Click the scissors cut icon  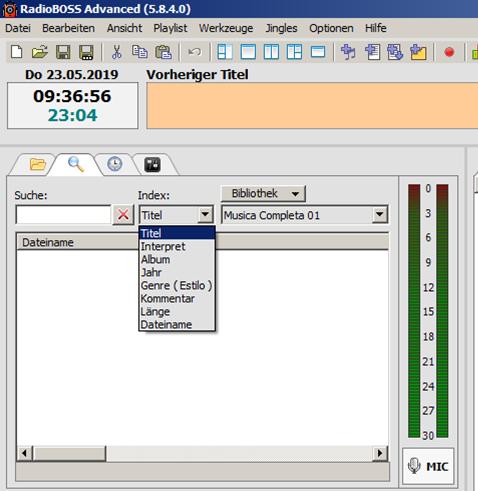point(116,52)
